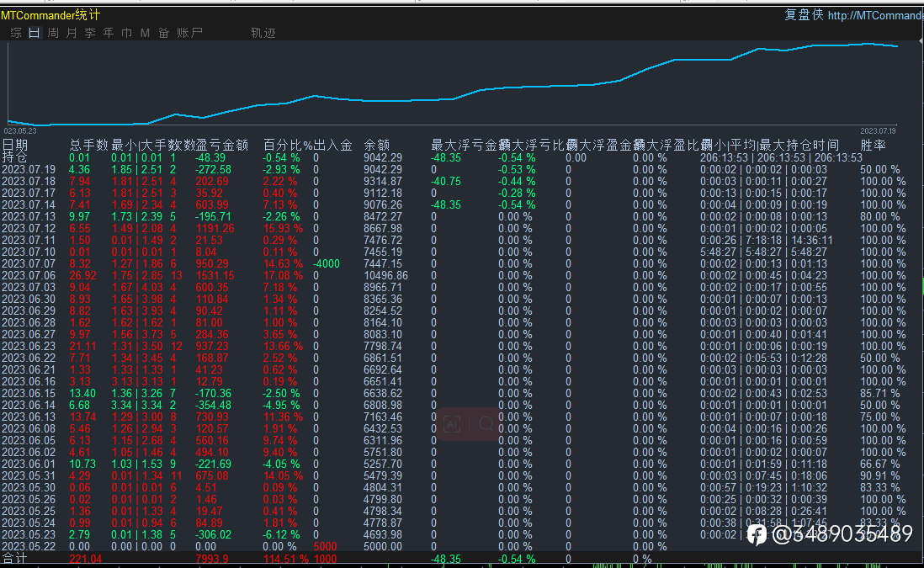The width and height of the screenshot is (924, 568).
Task: Click the 1191.26 profit value
Action: (x=215, y=229)
